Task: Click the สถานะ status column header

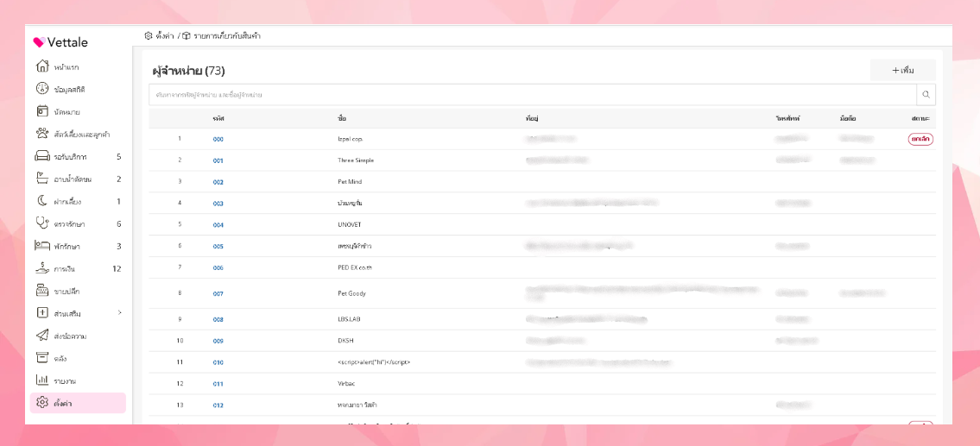Action: coord(920,118)
